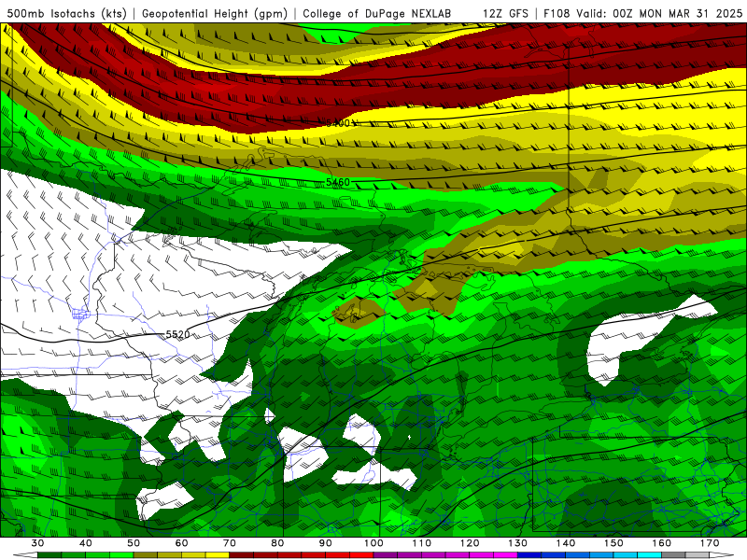Click the 70 value on the color scale

pos(230,543)
